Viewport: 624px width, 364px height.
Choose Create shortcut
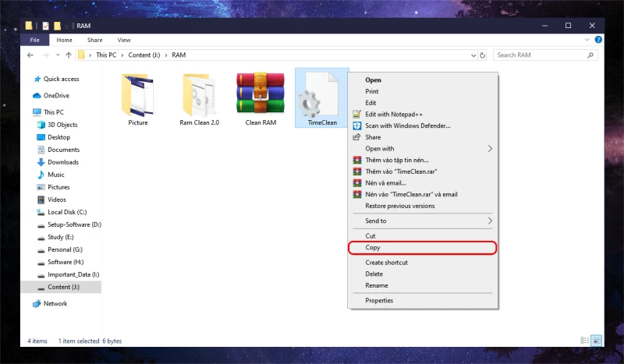[423, 263]
